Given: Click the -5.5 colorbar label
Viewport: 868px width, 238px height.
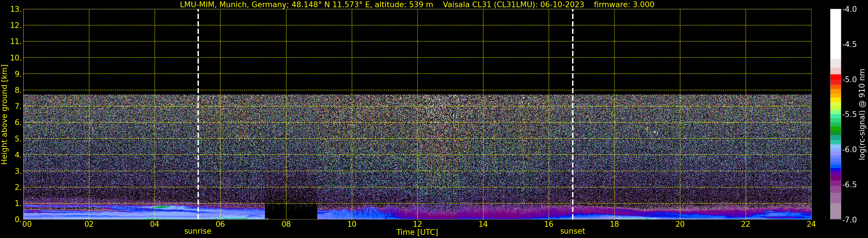Looking at the screenshot, I should click(x=850, y=115).
